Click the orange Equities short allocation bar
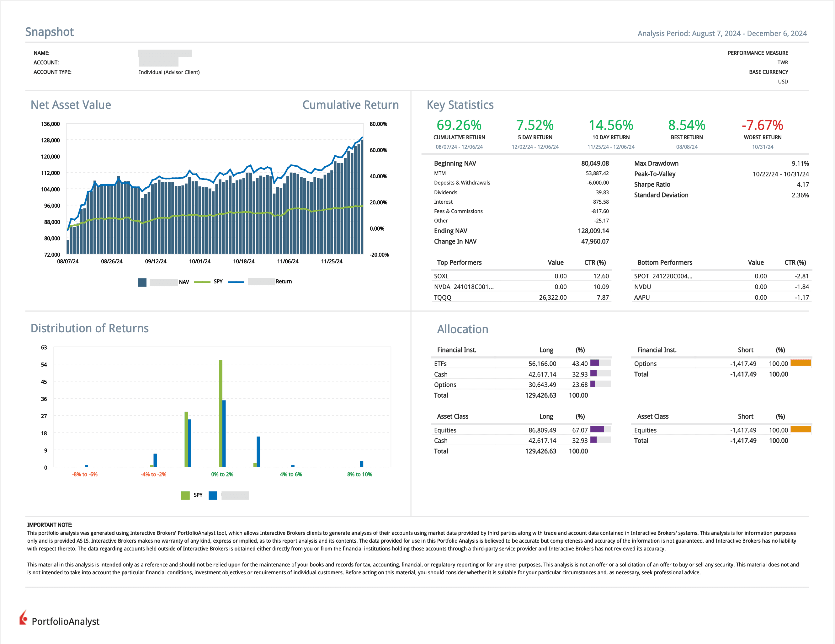This screenshot has height=644, width=835. click(800, 429)
